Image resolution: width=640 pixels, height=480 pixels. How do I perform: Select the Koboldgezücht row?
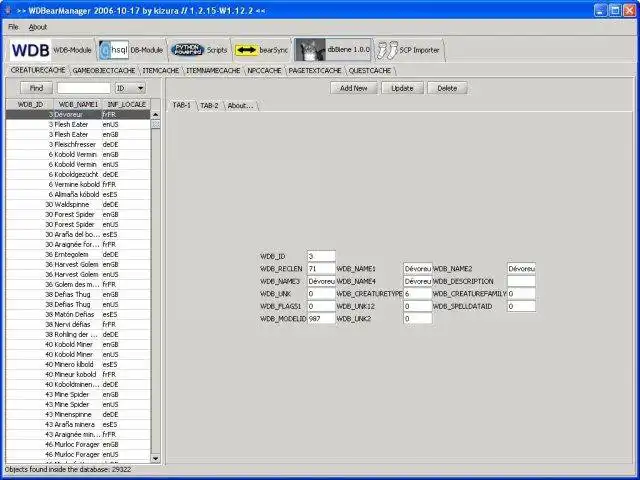(78, 174)
